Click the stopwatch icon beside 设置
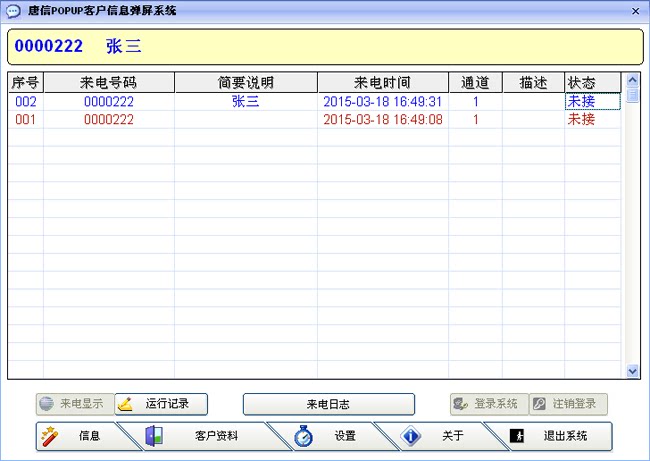This screenshot has height=461, width=650. (303, 436)
